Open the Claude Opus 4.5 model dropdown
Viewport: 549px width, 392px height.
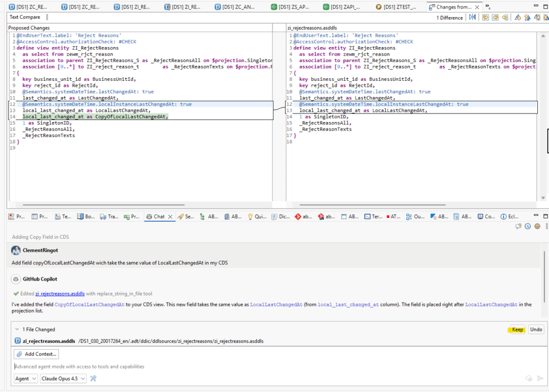pyautogui.click(x=64, y=379)
